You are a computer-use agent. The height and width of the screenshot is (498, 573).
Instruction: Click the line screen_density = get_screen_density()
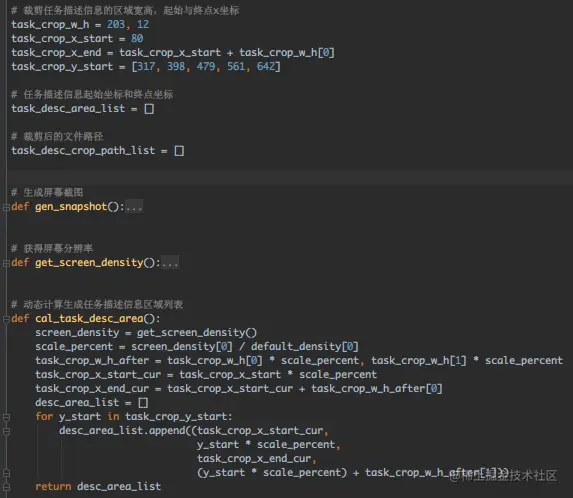(x=146, y=332)
